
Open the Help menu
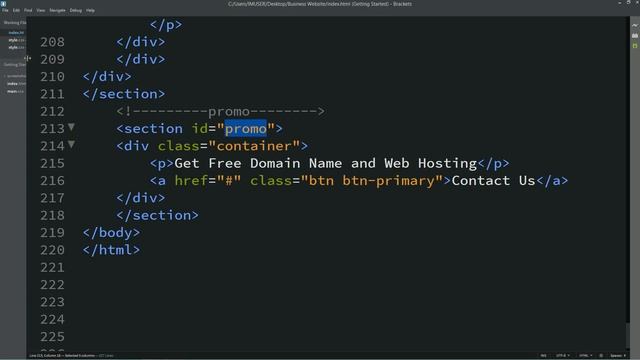[x=90, y=10]
